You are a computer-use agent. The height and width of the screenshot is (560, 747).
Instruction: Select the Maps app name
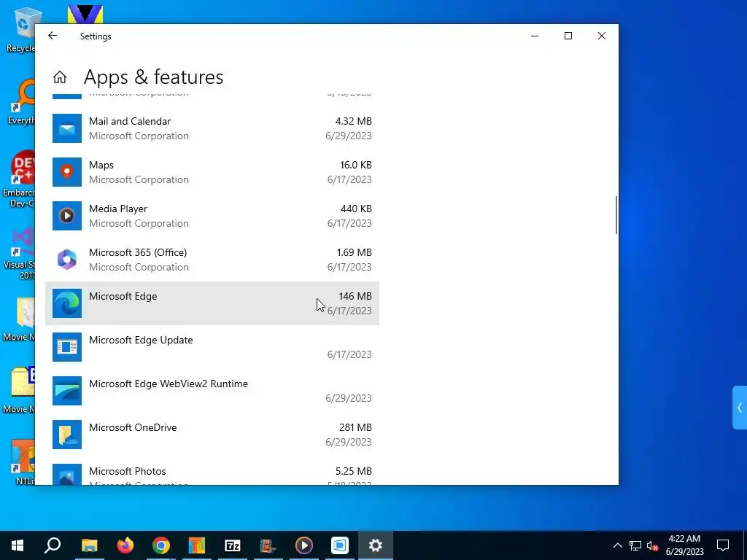(101, 166)
